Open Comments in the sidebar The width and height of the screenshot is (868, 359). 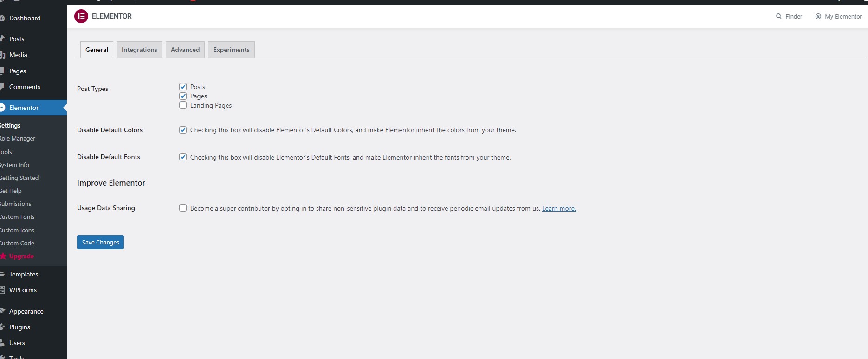[x=33, y=87]
